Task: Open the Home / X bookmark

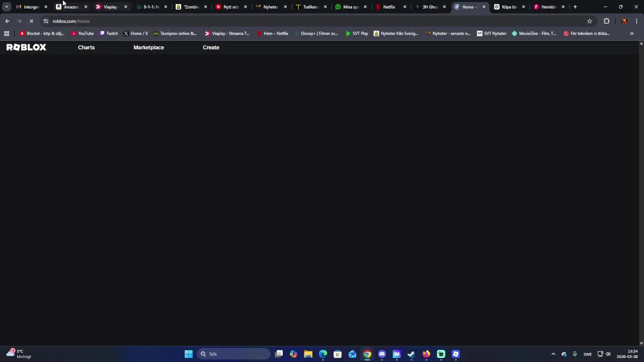Action: pyautogui.click(x=136, y=34)
